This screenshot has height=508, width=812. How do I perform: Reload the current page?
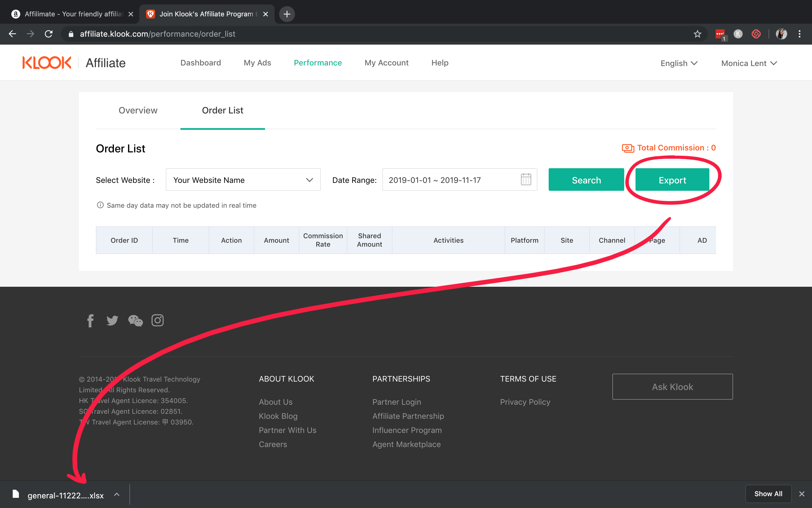(49, 34)
